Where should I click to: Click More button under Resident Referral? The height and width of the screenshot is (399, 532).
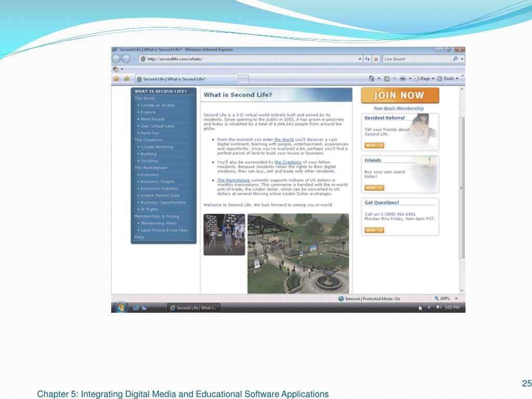click(374, 145)
